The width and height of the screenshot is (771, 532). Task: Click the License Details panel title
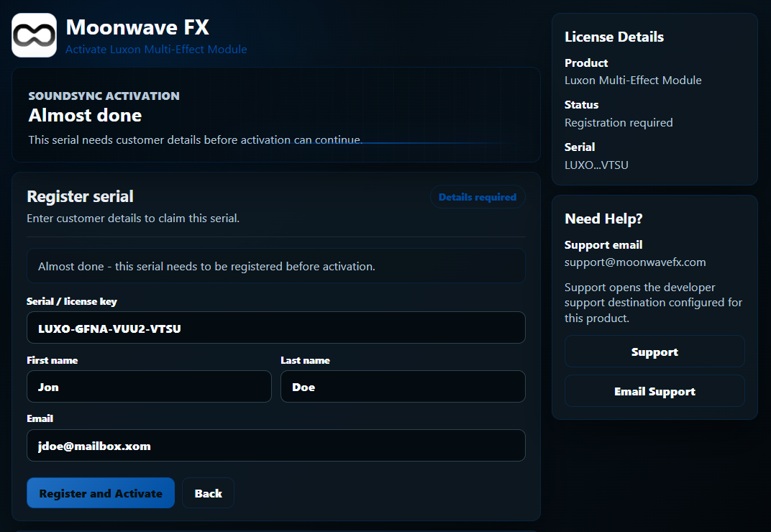(x=614, y=37)
